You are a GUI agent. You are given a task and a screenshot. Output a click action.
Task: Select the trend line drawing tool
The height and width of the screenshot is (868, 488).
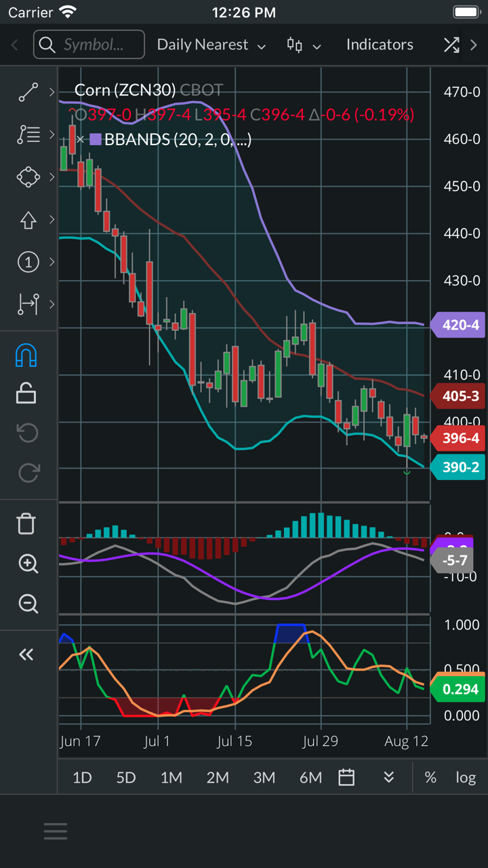tap(28, 92)
